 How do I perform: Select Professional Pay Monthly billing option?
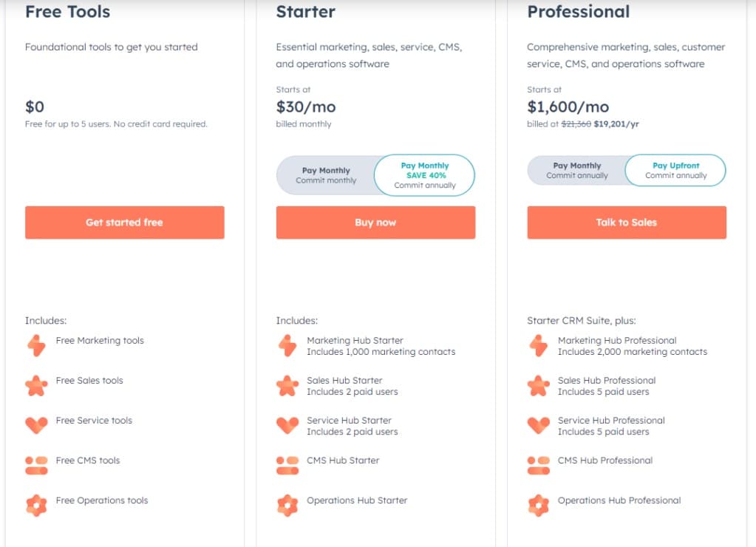576,170
